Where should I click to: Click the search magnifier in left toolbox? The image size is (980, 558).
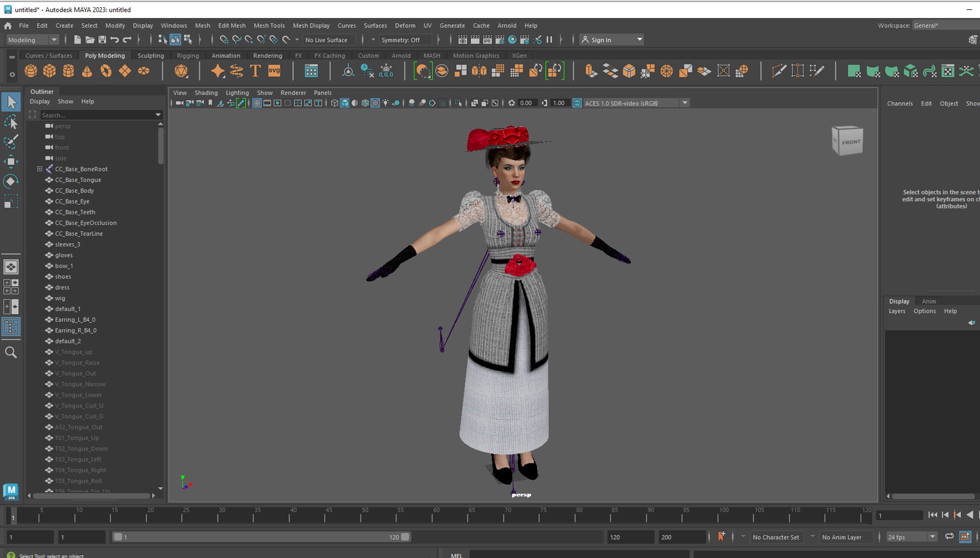(x=11, y=352)
